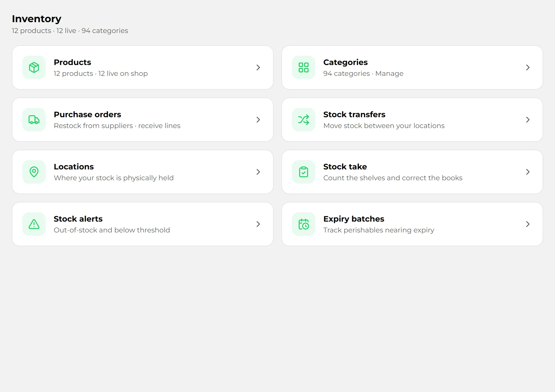Viewport: 555px width, 392px height.
Task: Select the Stock take heading
Action: point(345,167)
